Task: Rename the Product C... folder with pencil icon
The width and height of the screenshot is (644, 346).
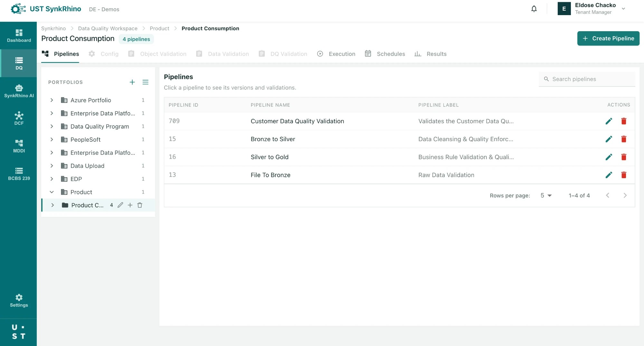Action: coord(120,205)
